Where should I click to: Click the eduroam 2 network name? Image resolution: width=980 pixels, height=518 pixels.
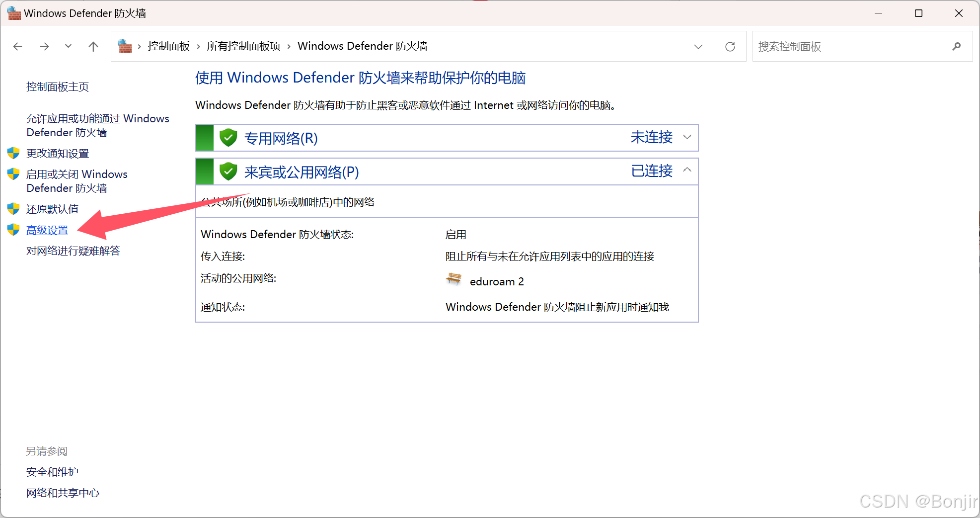[497, 281]
